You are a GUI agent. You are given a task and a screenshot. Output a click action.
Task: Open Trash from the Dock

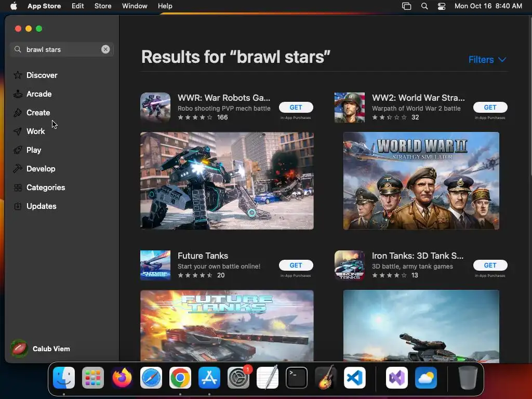click(468, 378)
